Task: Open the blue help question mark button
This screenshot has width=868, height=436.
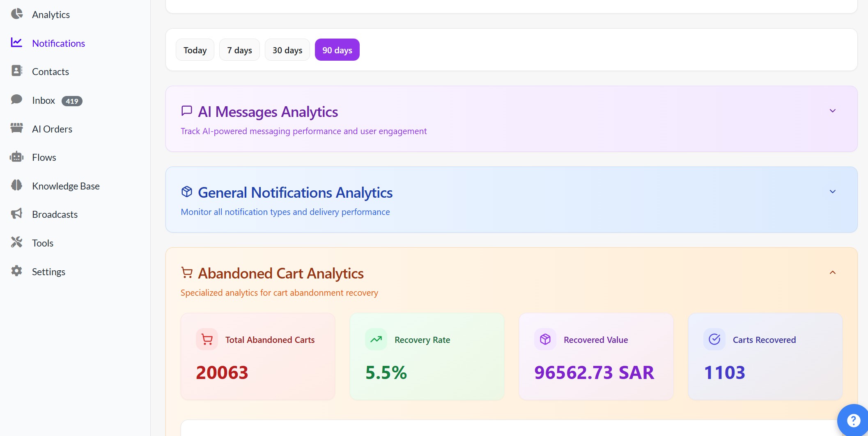Action: point(853,420)
